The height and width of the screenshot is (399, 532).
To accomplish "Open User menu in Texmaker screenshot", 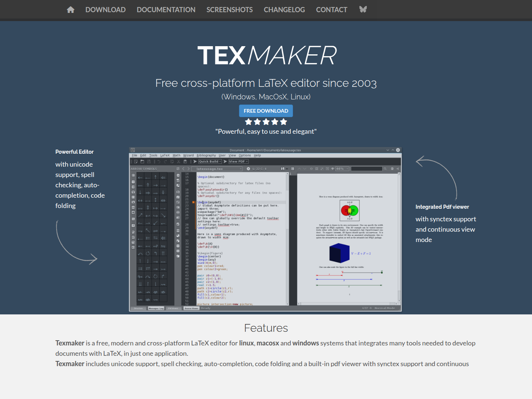I will [x=222, y=156].
